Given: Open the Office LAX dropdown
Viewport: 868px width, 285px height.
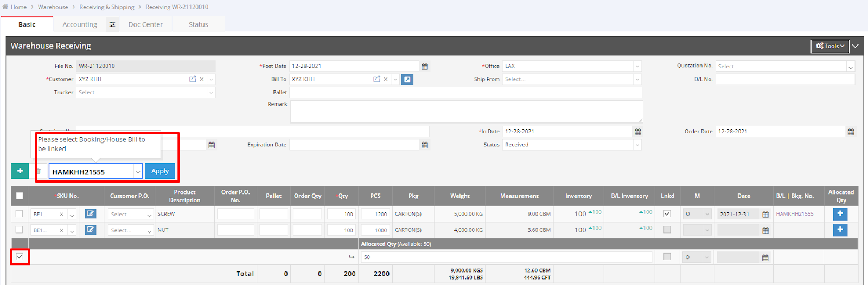Looking at the screenshot, I should [x=637, y=66].
